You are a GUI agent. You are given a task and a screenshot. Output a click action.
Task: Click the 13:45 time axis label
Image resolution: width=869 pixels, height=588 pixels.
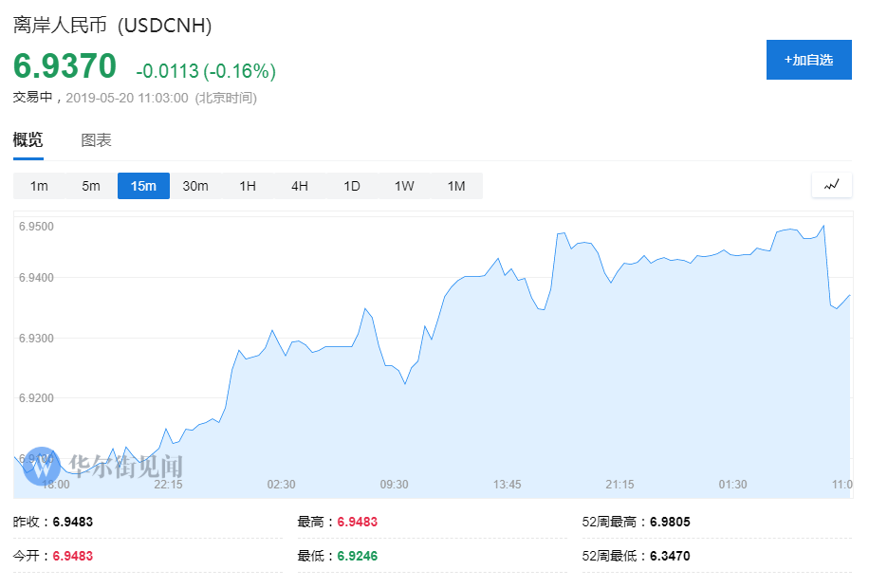507,485
